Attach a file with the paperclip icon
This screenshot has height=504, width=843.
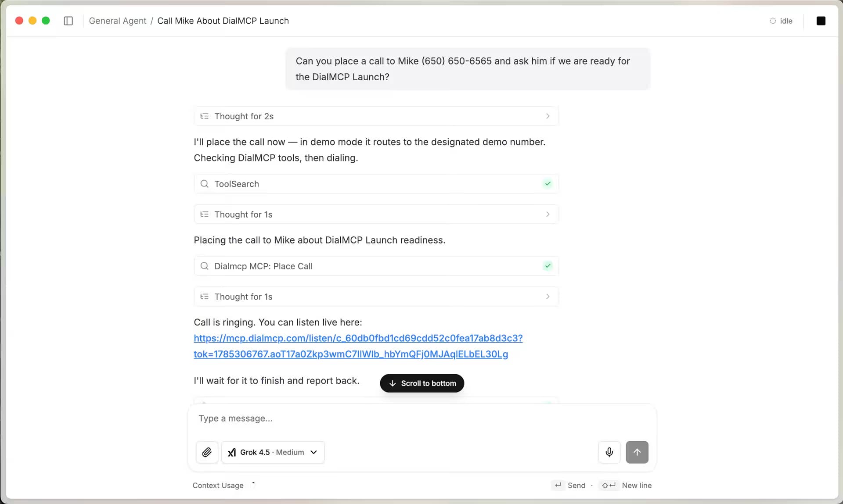click(x=207, y=452)
